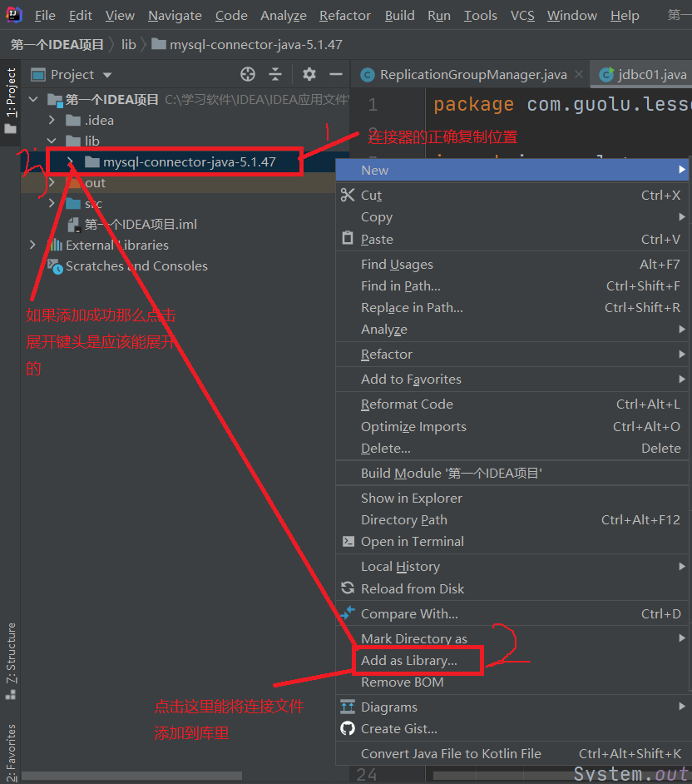Select Find Usages entry
Image resolution: width=692 pixels, height=784 pixels.
[x=512, y=264]
